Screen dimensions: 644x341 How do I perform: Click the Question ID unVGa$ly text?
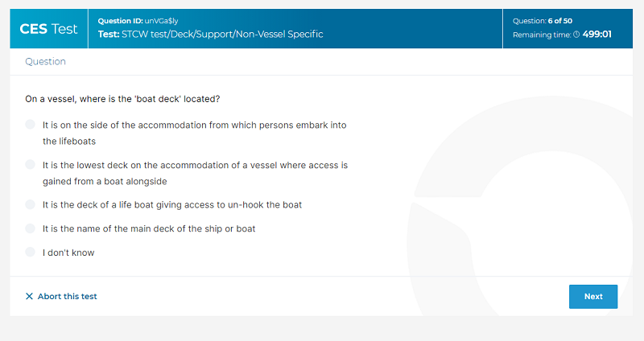click(138, 21)
